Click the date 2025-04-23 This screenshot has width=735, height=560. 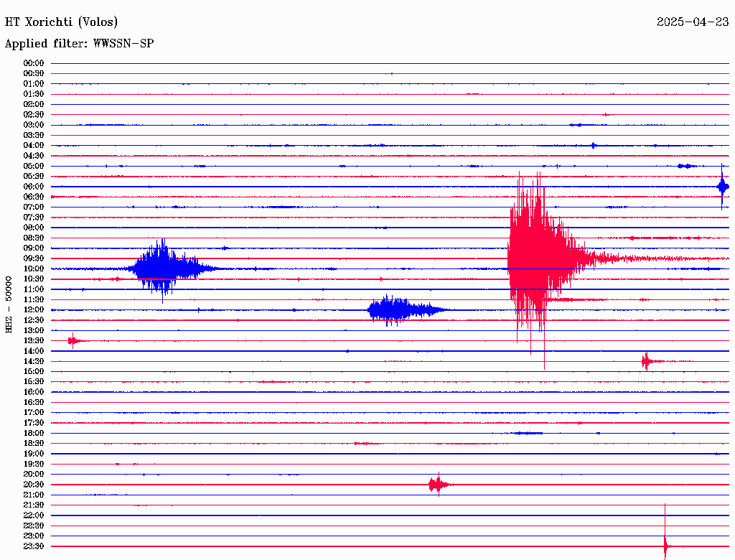point(693,22)
